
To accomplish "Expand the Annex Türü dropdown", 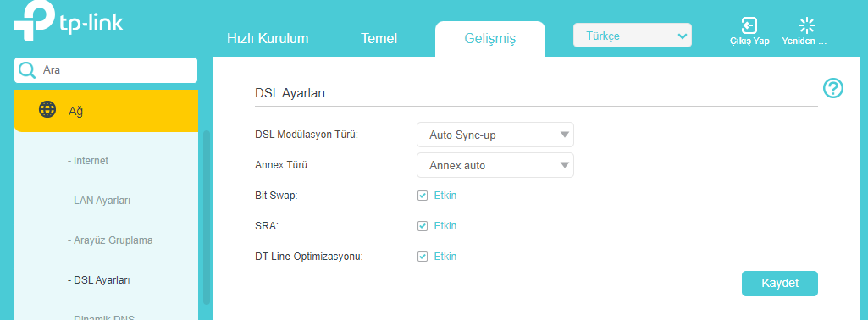I will 495,165.
